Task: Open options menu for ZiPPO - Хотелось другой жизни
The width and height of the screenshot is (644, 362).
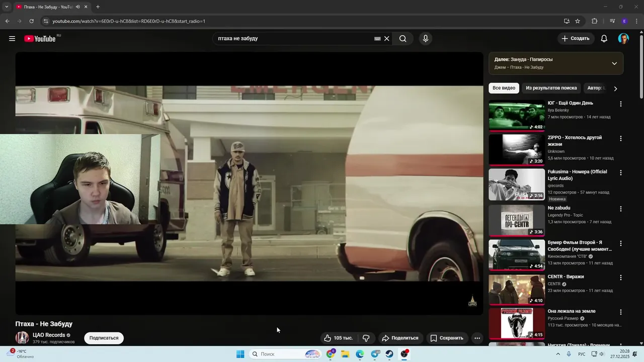Action: click(x=620, y=138)
